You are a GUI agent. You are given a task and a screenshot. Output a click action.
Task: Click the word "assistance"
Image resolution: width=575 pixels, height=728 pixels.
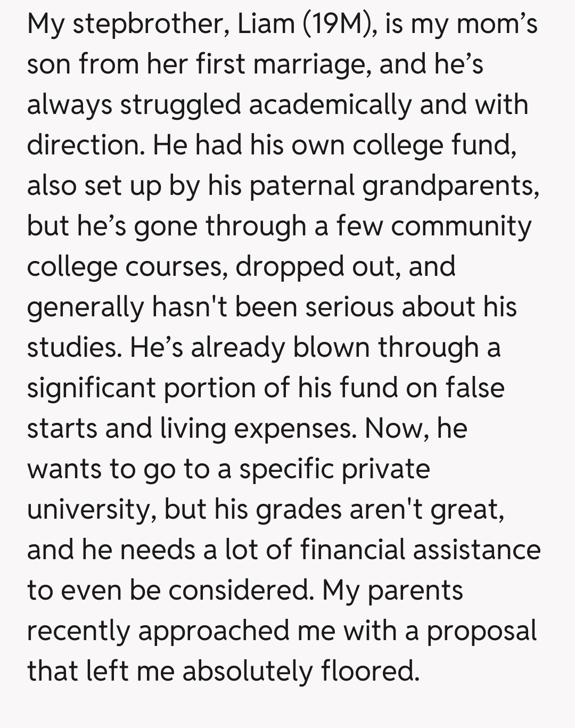[477, 550]
